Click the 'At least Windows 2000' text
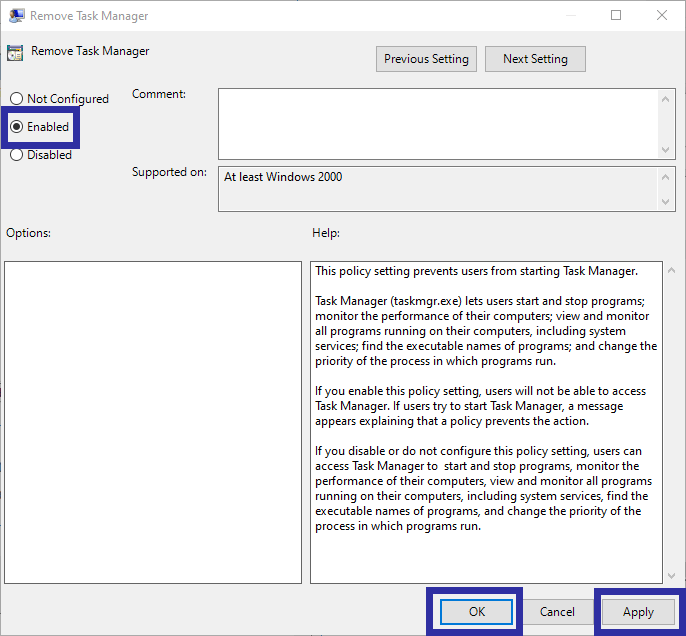 pyautogui.click(x=283, y=177)
